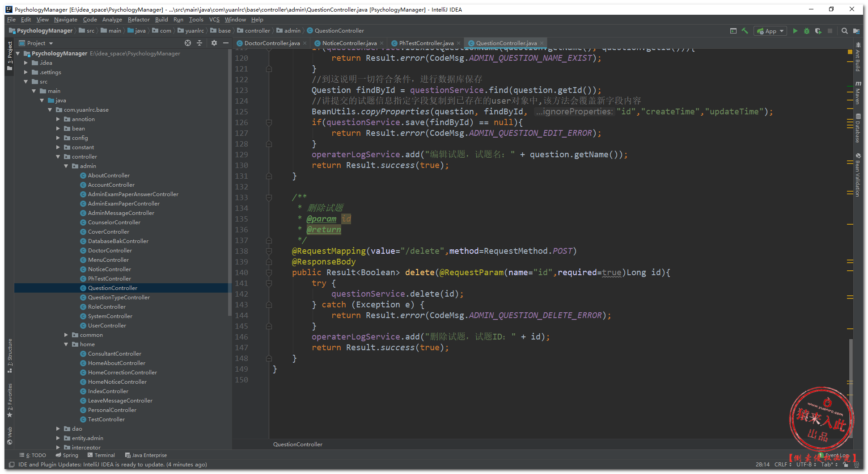
Task: Collapse the home package in the project tree
Action: [66, 344]
